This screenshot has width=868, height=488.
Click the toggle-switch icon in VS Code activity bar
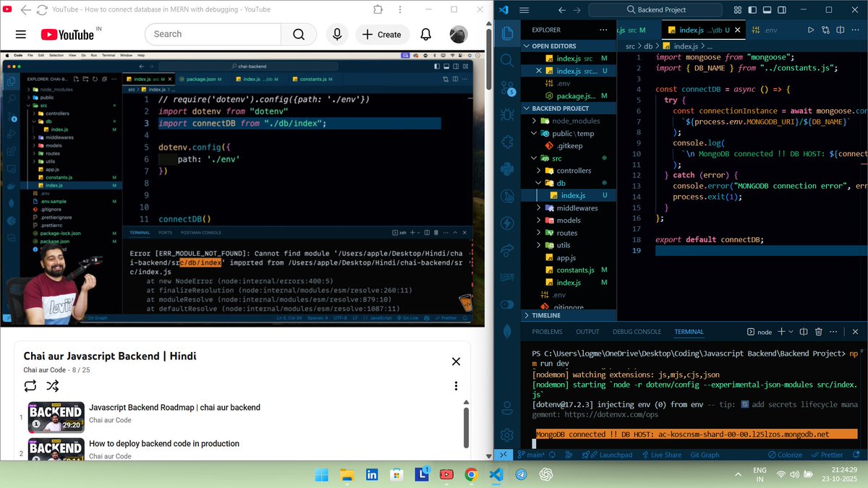[x=508, y=304]
